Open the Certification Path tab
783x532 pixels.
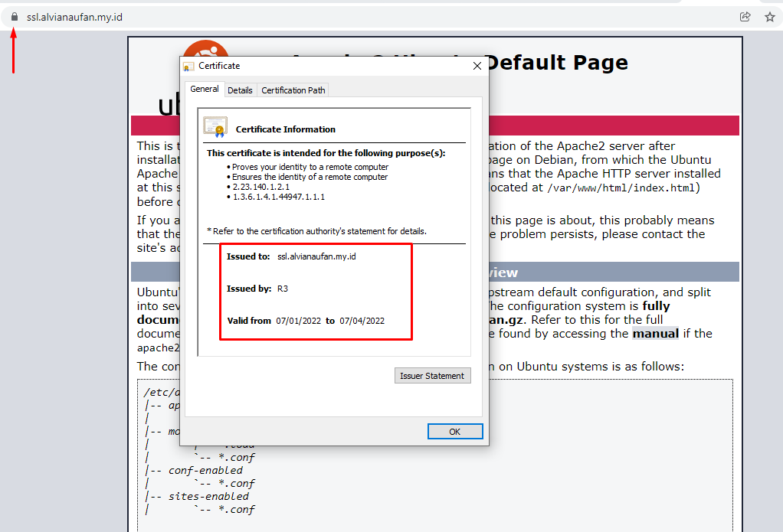(293, 90)
